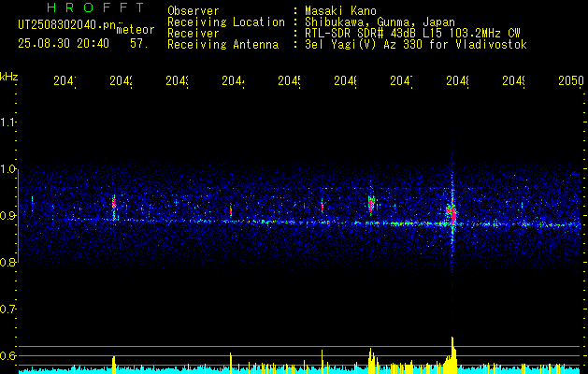Click the value 57. beside the time
Screen dimensions: 588x374
pyautogui.click(x=139, y=44)
